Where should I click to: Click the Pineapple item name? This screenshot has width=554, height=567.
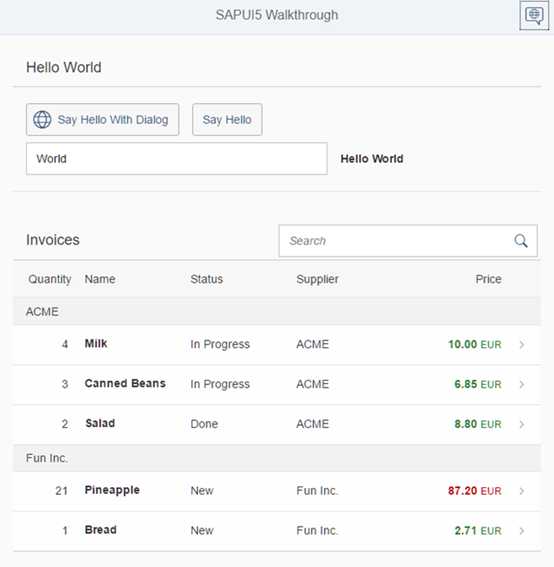coord(112,490)
